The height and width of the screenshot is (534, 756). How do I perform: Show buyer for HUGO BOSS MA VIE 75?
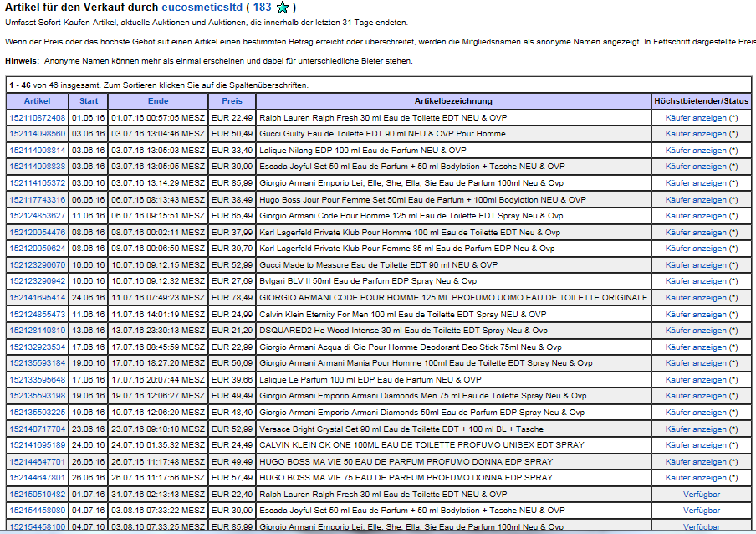pos(696,478)
